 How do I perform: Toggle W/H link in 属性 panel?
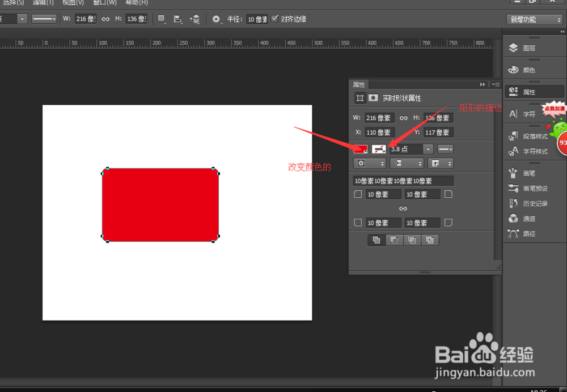(x=403, y=118)
